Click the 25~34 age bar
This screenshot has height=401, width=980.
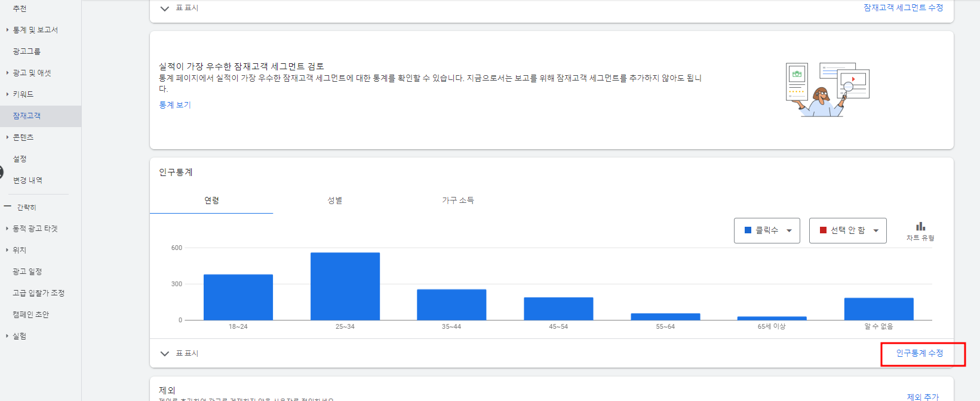pyautogui.click(x=345, y=286)
